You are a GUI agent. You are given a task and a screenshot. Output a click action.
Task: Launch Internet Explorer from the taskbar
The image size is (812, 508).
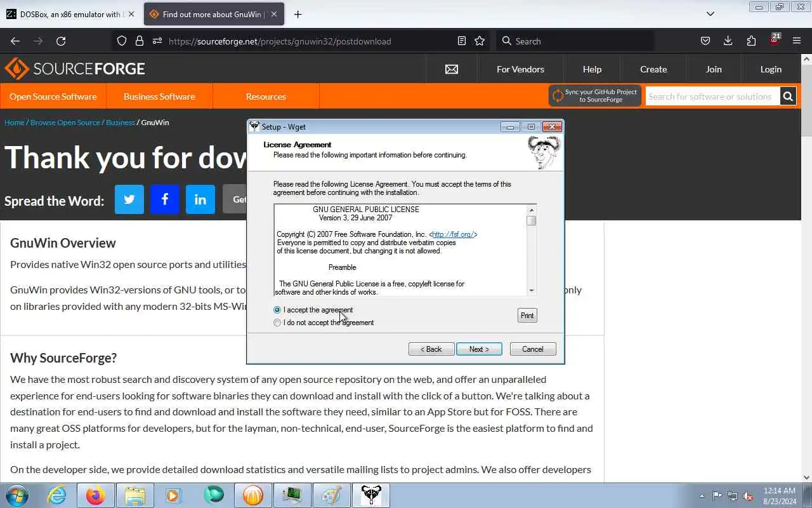coord(56,495)
